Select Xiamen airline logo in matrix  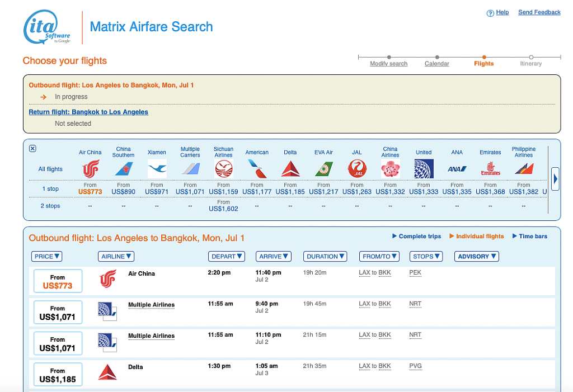[x=157, y=169]
